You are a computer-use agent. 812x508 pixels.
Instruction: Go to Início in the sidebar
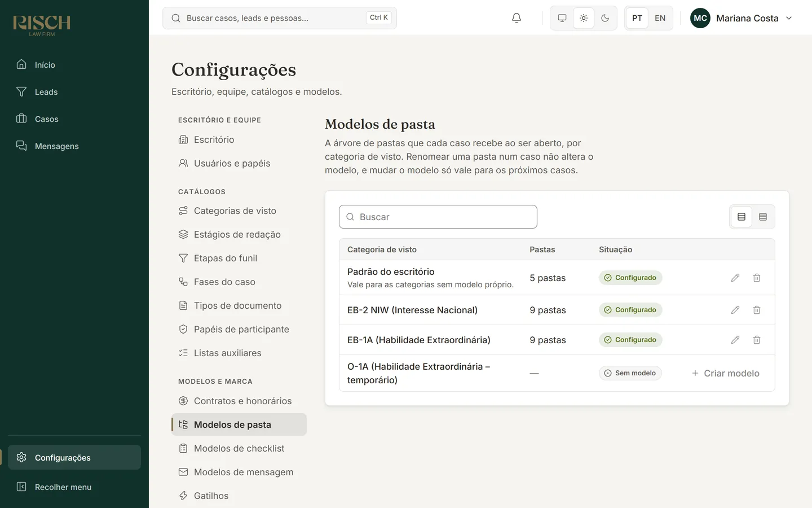coord(74,65)
